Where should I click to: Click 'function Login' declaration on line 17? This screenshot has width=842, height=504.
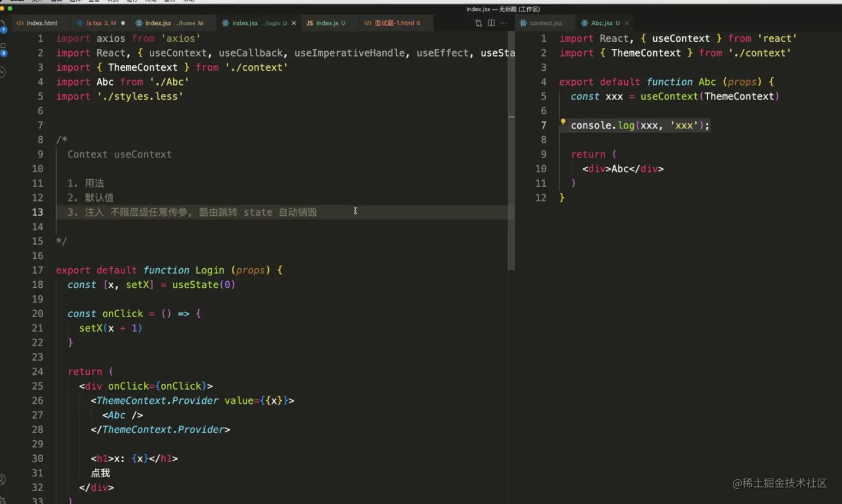pos(184,270)
